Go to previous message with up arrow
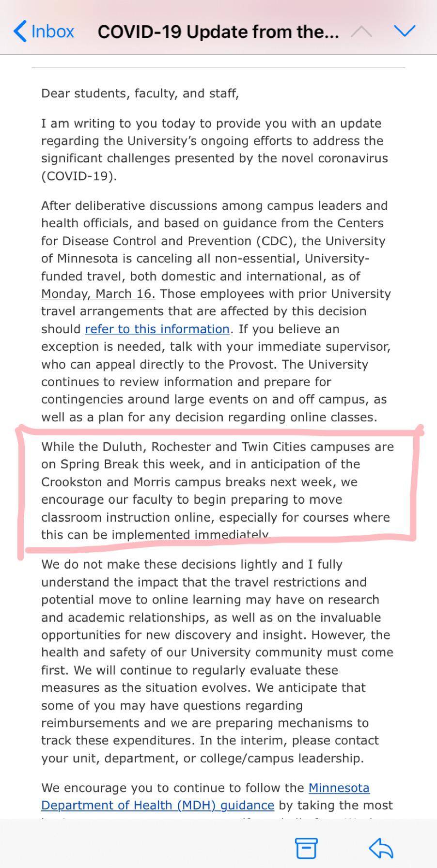The image size is (437, 868). (x=361, y=31)
